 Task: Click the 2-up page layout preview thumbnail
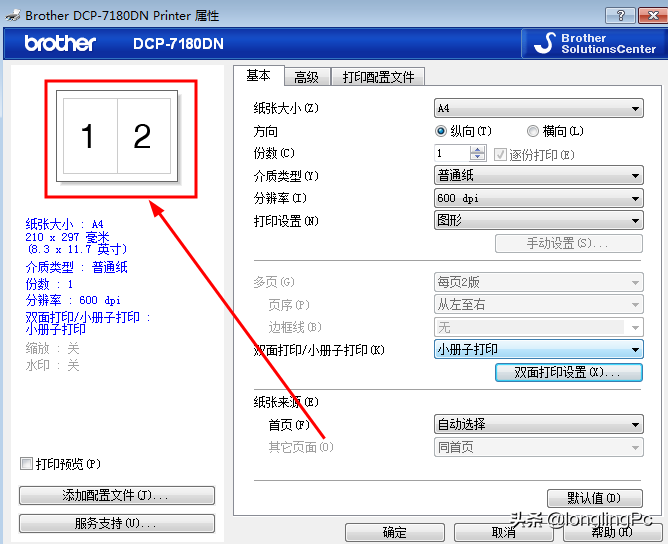117,136
